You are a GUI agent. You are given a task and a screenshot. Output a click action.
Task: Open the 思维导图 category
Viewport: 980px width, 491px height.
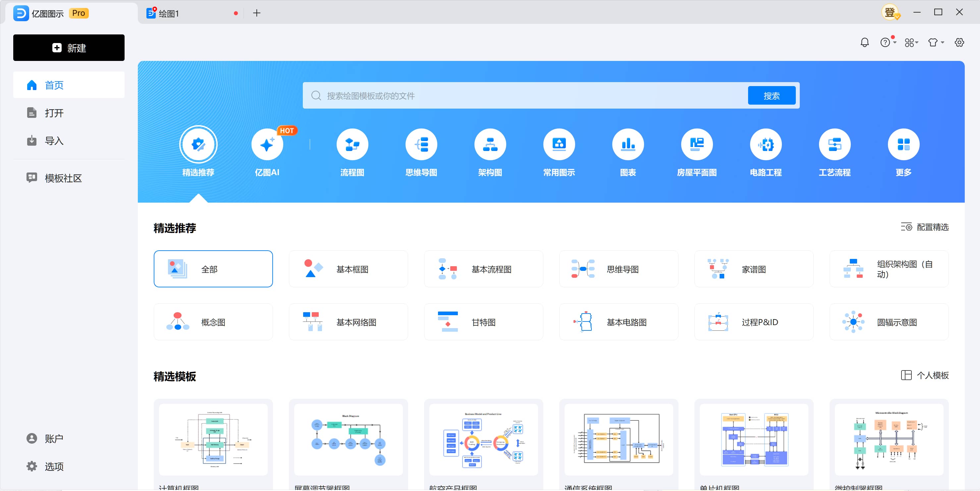coord(421,144)
